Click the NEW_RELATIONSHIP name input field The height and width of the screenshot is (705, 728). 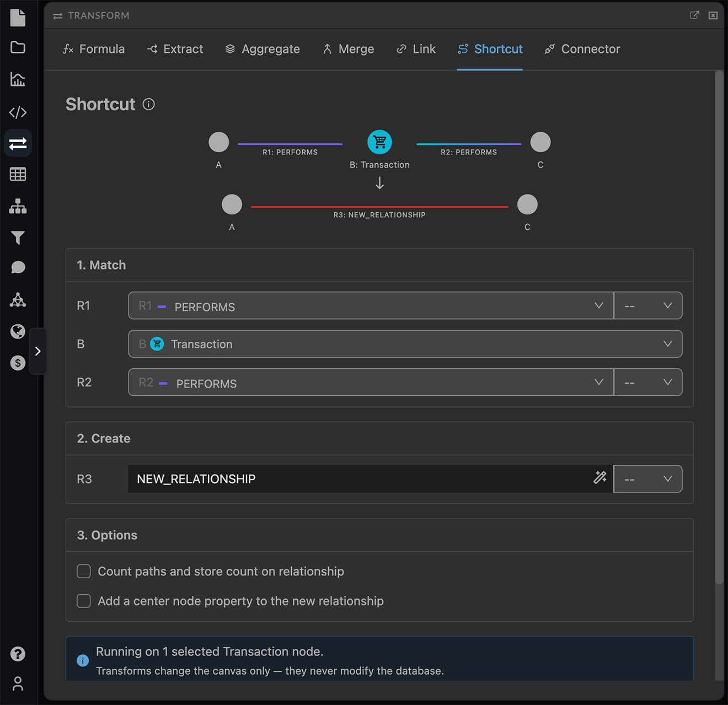(x=360, y=479)
